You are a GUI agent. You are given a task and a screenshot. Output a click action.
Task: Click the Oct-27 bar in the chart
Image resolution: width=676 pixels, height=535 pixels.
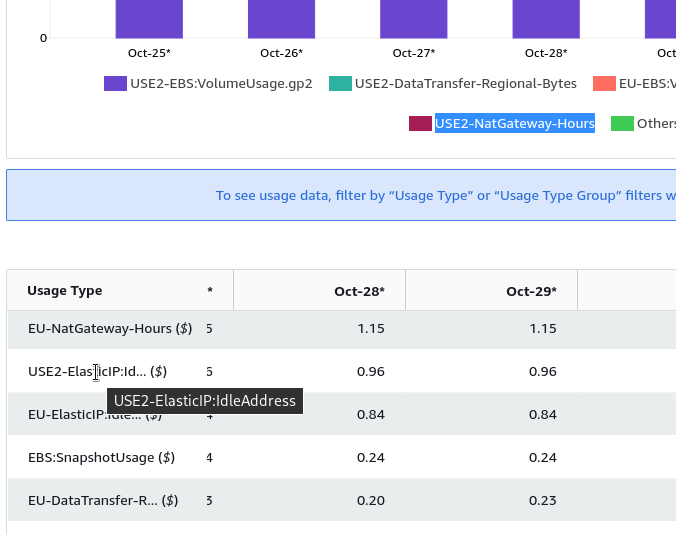click(x=413, y=19)
